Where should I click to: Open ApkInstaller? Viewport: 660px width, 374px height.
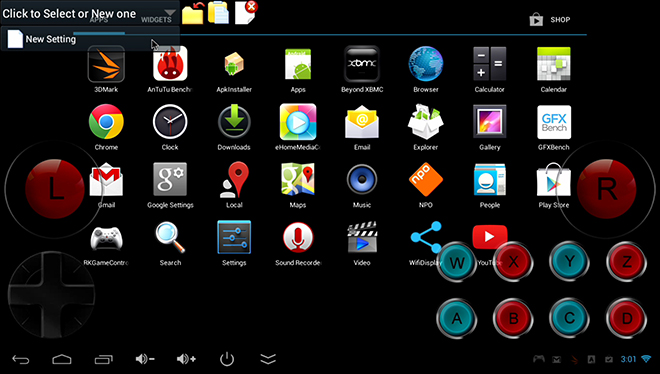tap(234, 64)
